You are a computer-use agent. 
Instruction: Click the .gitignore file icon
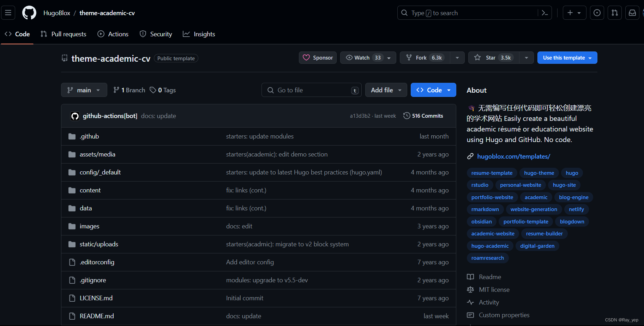click(x=72, y=280)
